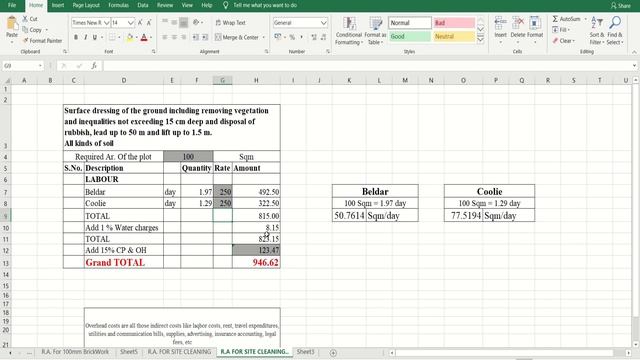The width and height of the screenshot is (640, 360).
Task: Apply the red Font Color
Action: (144, 38)
